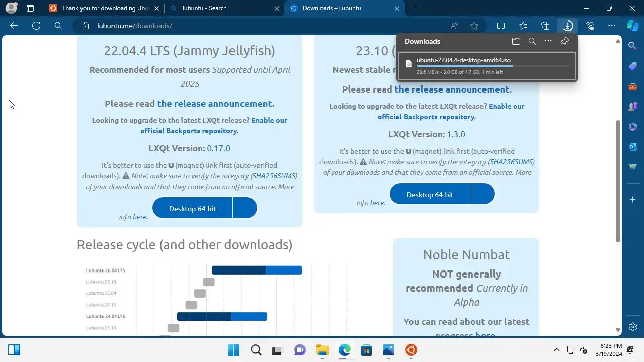Follow the 'here' link in 22.04.4 card
The width and height of the screenshot is (644, 362).
tap(139, 217)
